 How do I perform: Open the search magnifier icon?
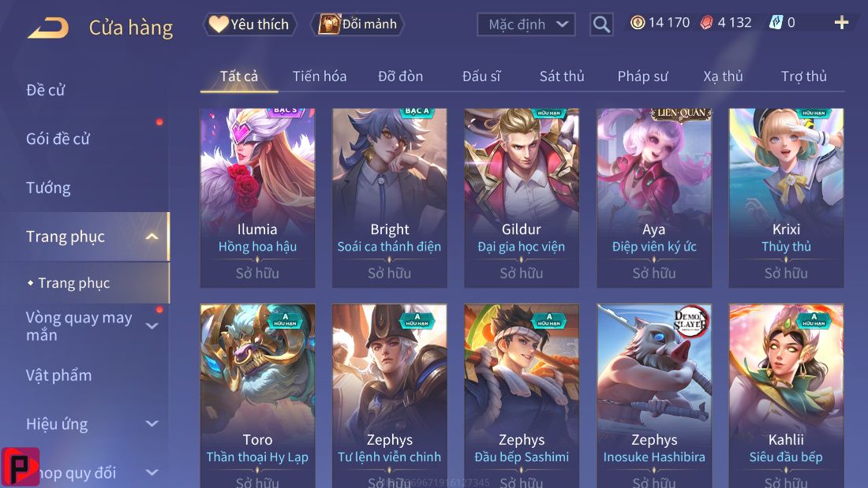click(601, 24)
